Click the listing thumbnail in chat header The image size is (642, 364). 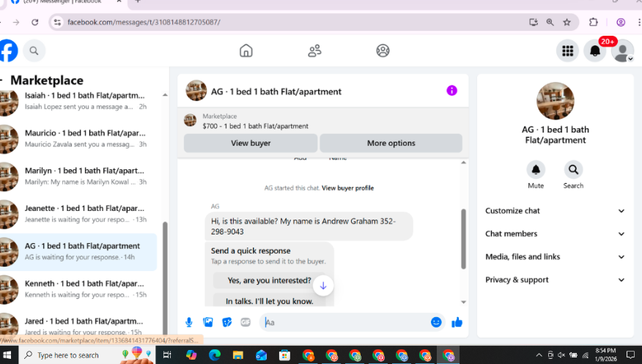pos(196,90)
